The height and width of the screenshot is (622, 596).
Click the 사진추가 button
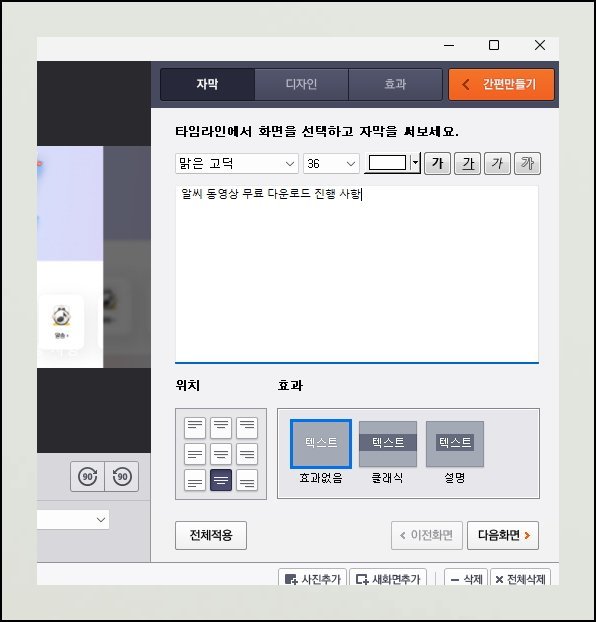coord(313,578)
